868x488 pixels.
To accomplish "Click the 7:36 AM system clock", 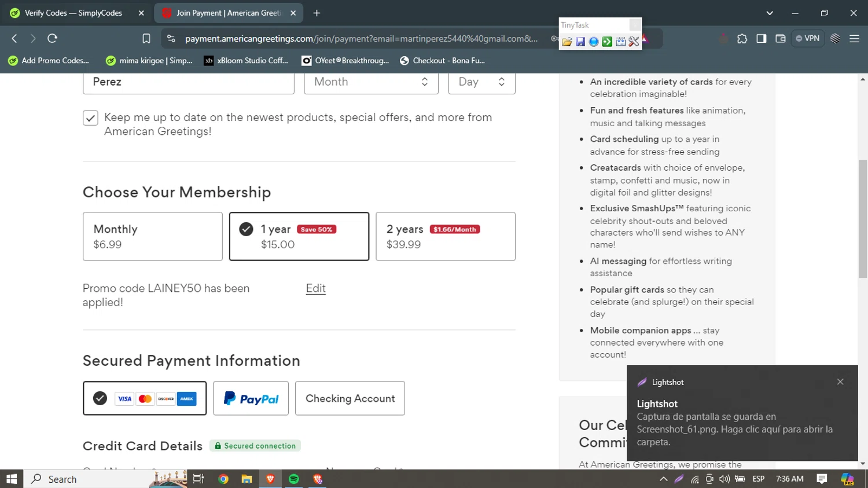I will coord(789,479).
